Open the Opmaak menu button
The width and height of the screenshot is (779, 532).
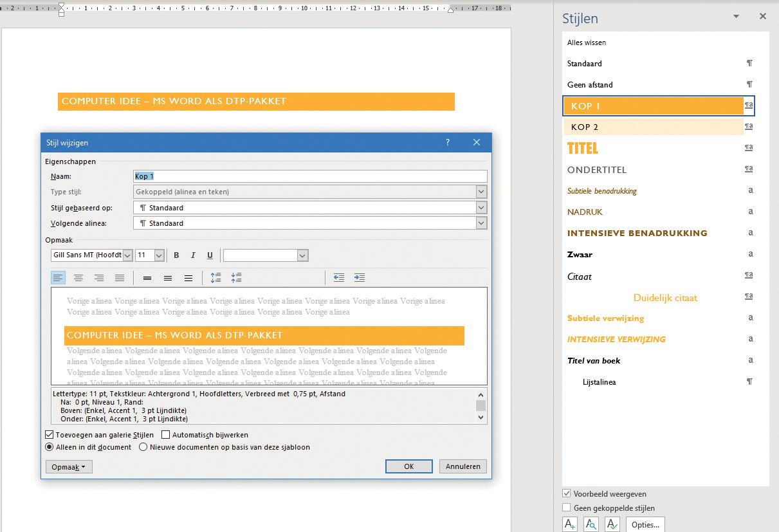pos(69,466)
